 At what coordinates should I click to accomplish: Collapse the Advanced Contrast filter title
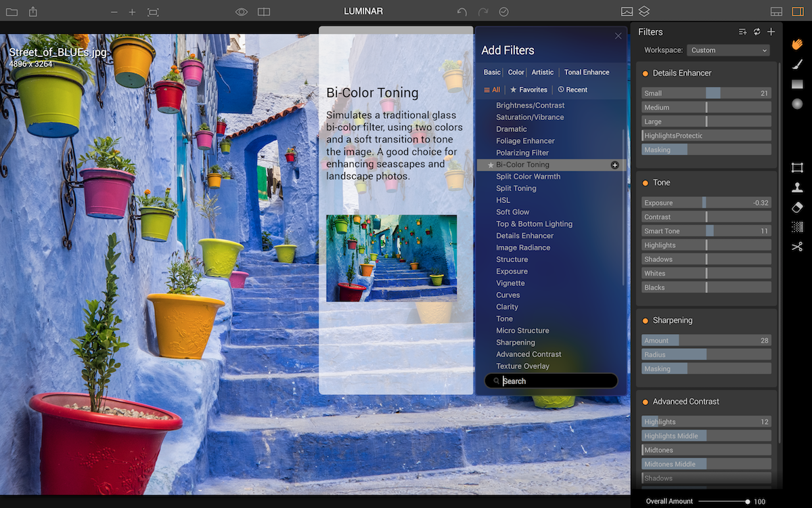(x=686, y=402)
